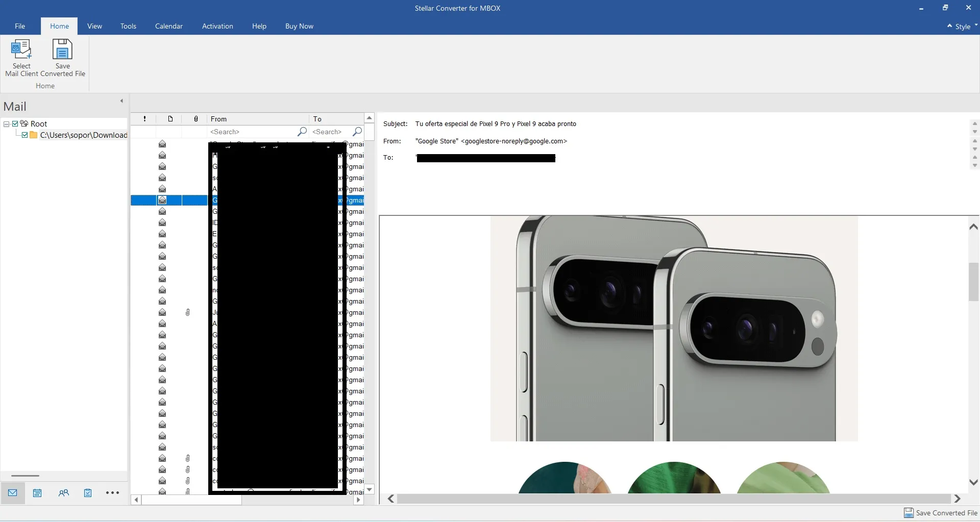Switch to Calendar view icon at bottom
980x522 pixels.
37,493
